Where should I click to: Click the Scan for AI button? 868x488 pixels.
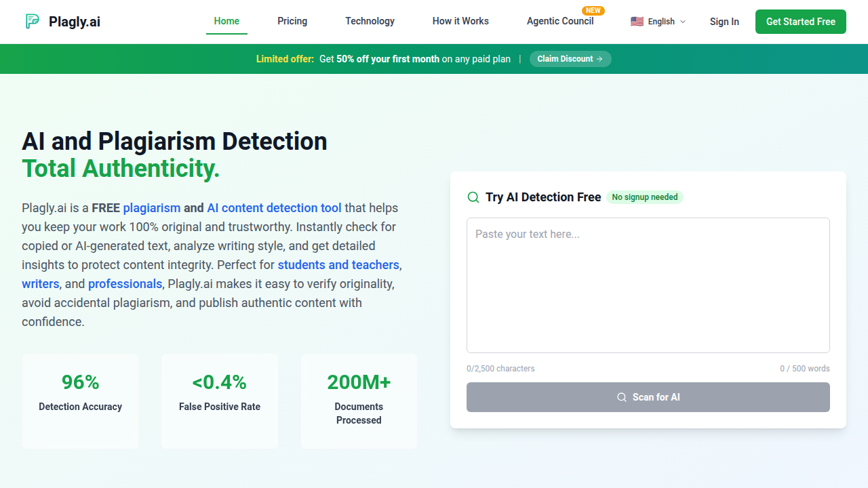[648, 397]
